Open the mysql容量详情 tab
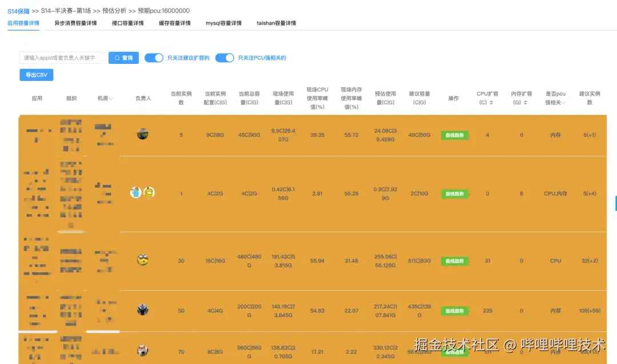 click(x=224, y=23)
